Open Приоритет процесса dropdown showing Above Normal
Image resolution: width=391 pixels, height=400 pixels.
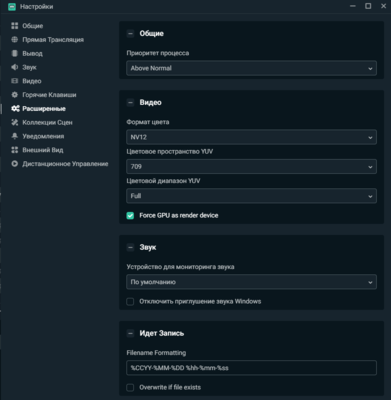pos(252,68)
